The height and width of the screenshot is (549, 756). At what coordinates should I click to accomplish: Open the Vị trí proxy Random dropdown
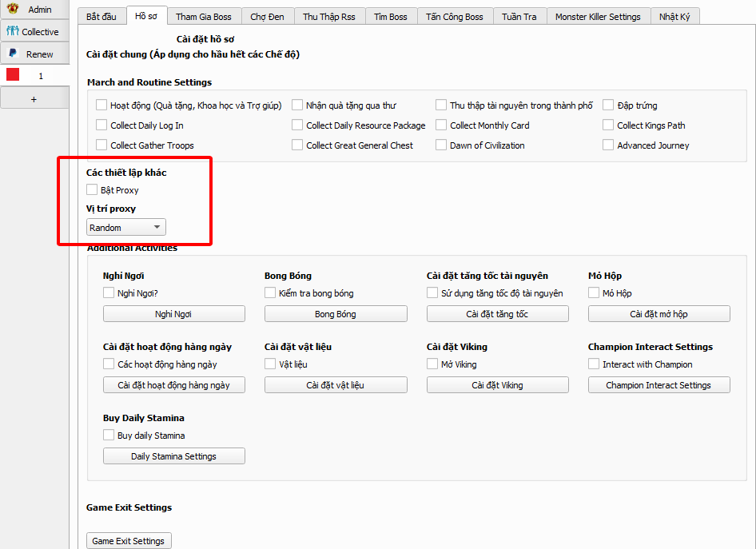(125, 228)
